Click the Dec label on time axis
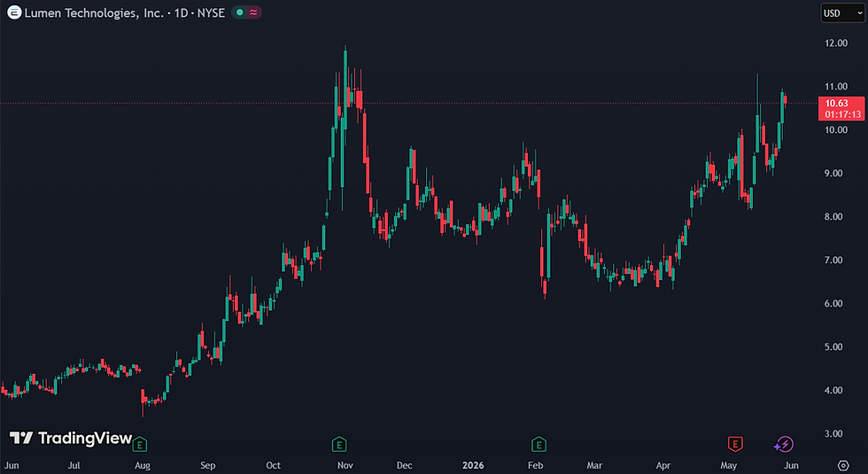The image size is (868, 474). (x=405, y=465)
